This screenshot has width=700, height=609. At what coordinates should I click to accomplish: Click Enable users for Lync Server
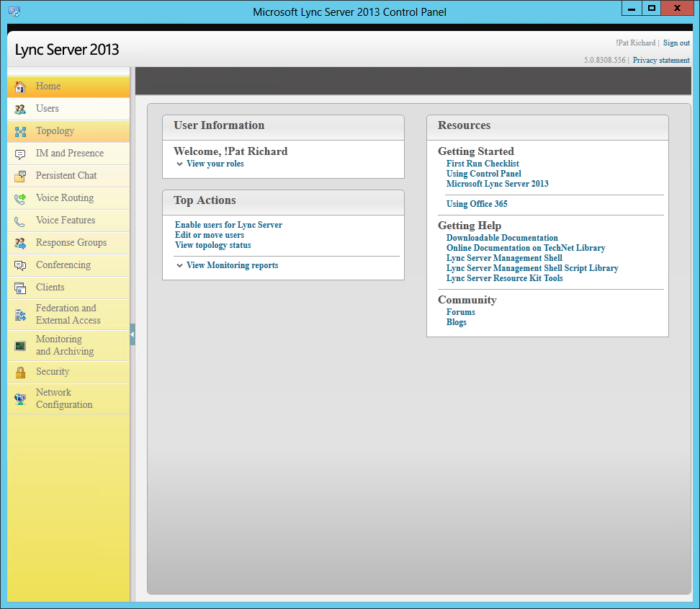pyautogui.click(x=228, y=225)
